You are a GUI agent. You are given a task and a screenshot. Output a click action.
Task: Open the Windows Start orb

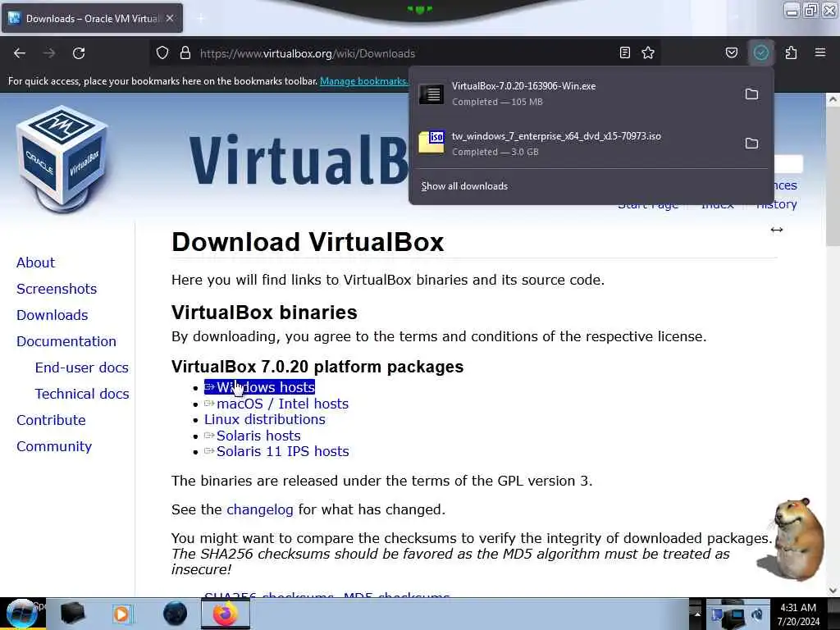tap(22, 614)
